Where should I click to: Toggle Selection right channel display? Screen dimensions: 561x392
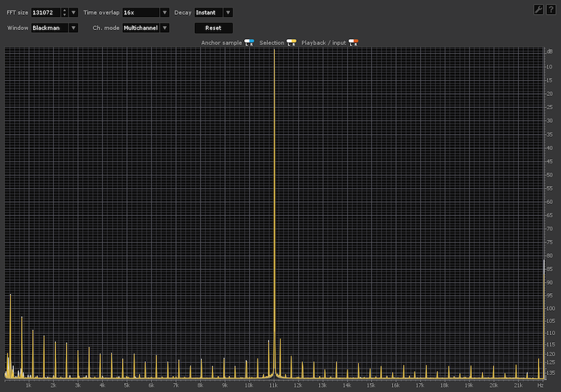pos(294,43)
